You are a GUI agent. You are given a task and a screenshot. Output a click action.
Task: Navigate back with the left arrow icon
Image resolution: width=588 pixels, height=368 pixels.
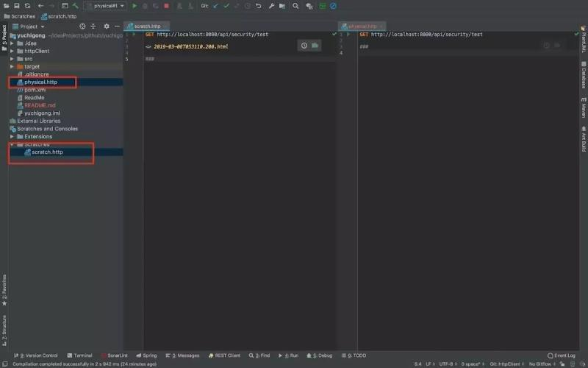coord(41,6)
